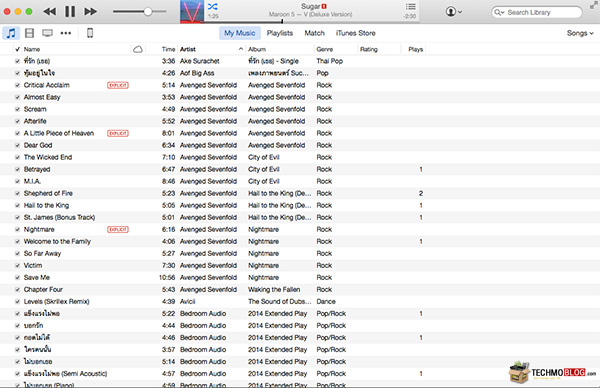Click the Dance genre cell

(326, 302)
